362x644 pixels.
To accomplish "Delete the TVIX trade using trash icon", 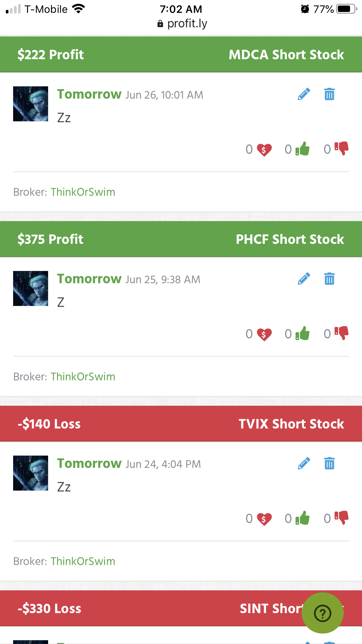I will click(x=329, y=463).
